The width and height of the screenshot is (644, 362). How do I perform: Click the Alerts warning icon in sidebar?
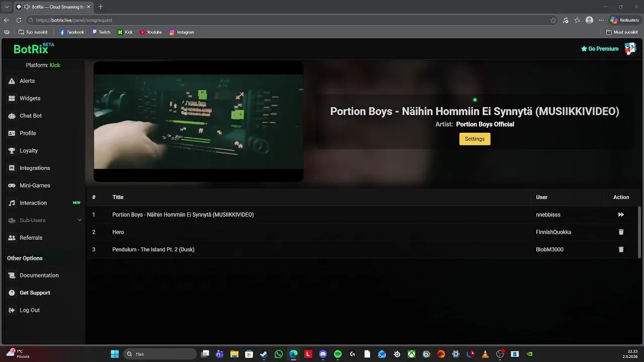tap(12, 81)
